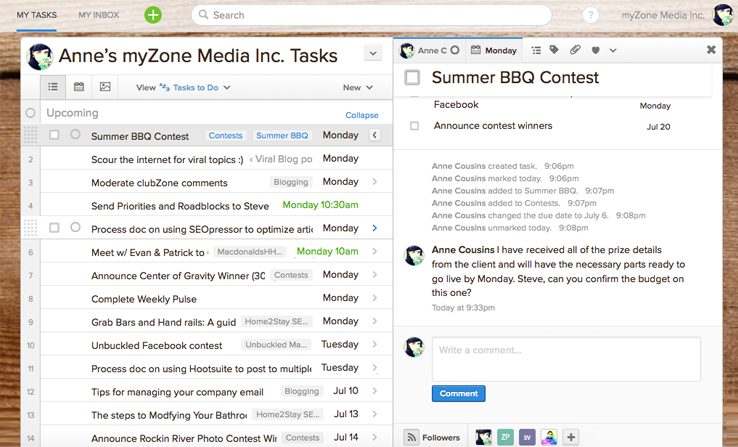The height and width of the screenshot is (447, 738).
Task: Select Grab Bars and Hand rails task
Action: point(163,322)
